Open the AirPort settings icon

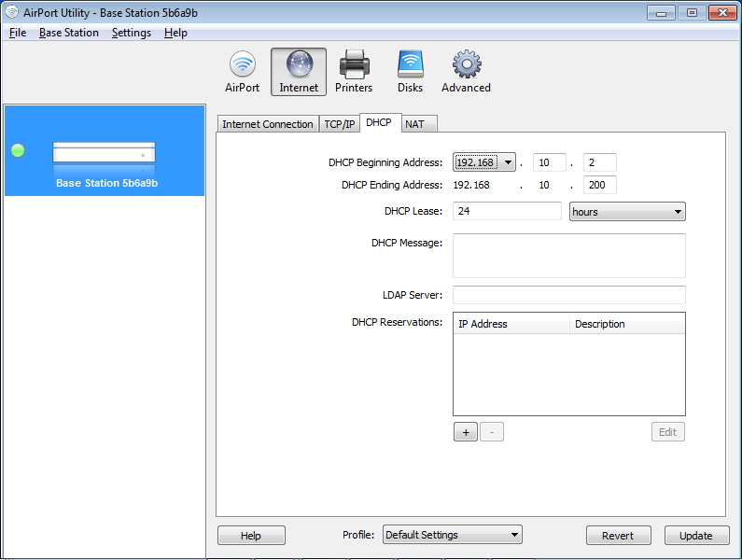pyautogui.click(x=243, y=72)
